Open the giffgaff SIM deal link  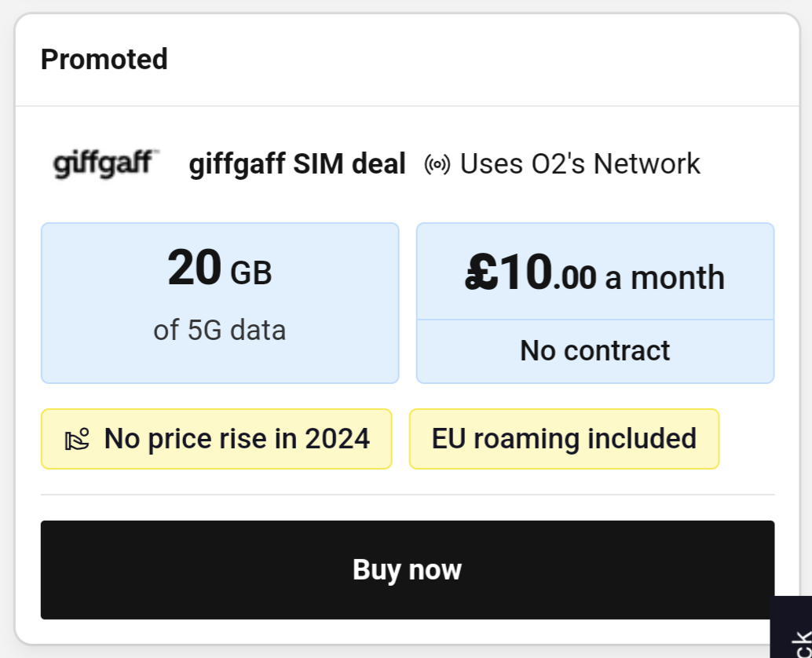pyautogui.click(x=297, y=164)
